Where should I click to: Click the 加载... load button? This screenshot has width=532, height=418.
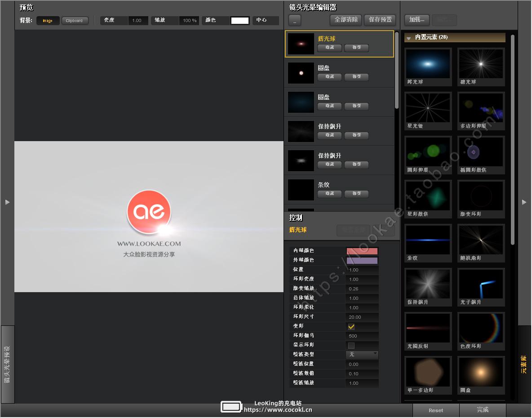pos(417,20)
